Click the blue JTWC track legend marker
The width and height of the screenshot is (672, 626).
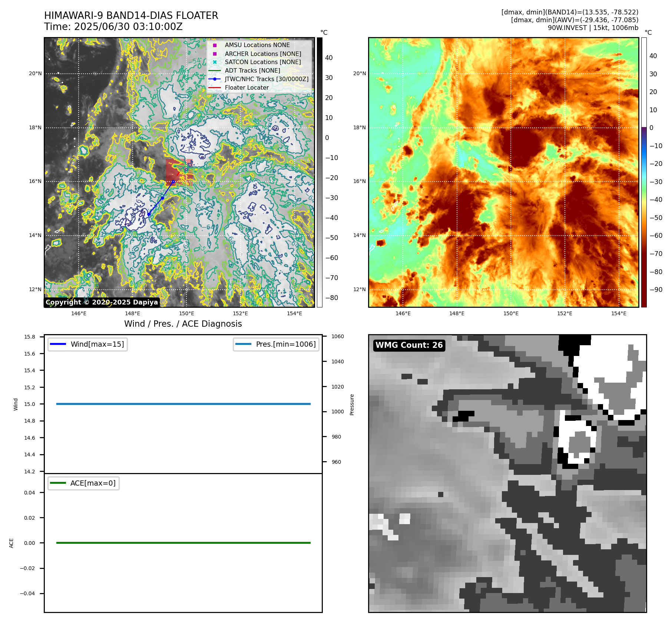pos(215,79)
